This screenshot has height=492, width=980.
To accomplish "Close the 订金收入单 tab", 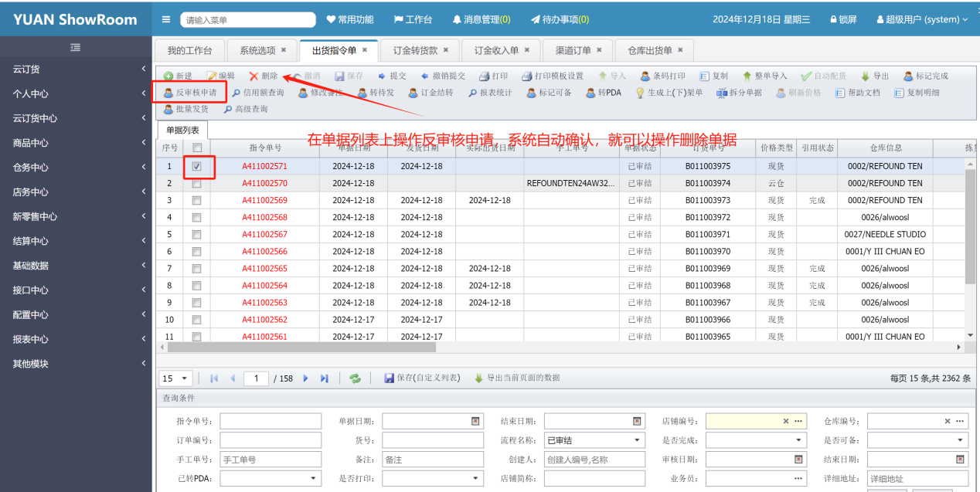I will pyautogui.click(x=527, y=50).
